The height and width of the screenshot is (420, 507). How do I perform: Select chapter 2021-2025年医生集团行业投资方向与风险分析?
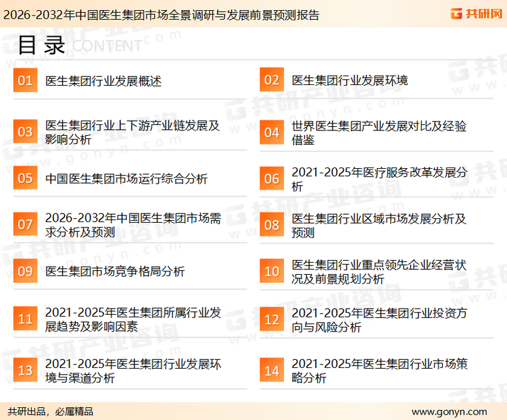click(x=380, y=320)
